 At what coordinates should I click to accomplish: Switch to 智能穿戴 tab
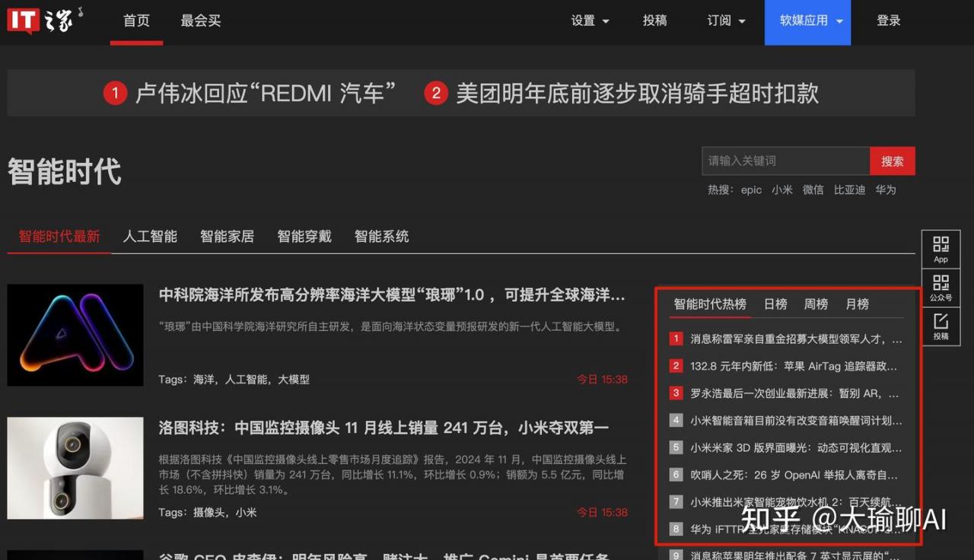pyautogui.click(x=304, y=236)
